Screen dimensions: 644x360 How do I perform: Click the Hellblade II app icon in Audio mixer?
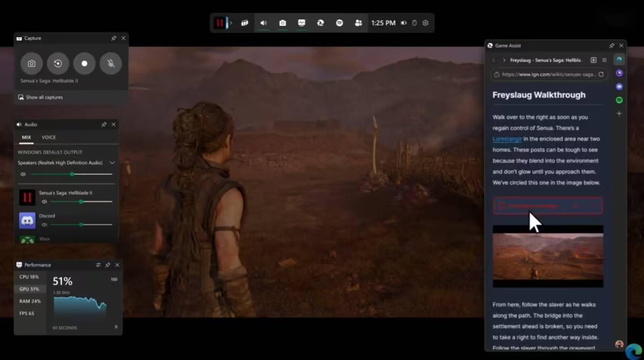tap(27, 197)
